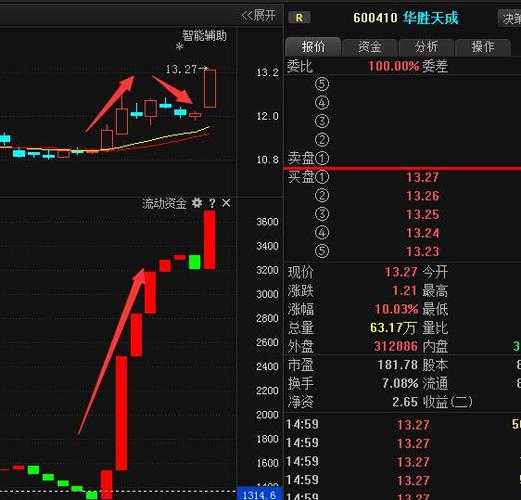Click the asterisk marker under 智能辅助
Screen dimensions: 521x500
click(179, 47)
